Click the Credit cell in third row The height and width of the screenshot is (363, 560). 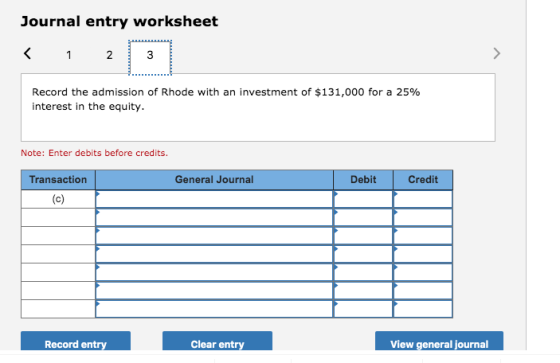point(423,235)
